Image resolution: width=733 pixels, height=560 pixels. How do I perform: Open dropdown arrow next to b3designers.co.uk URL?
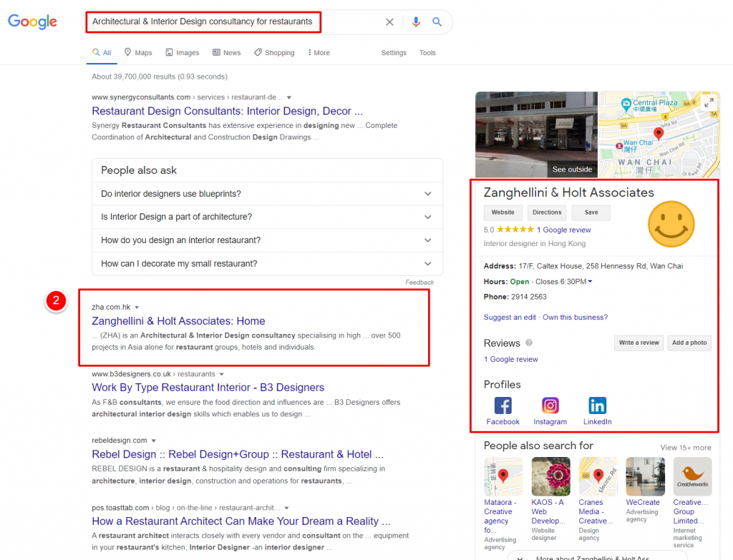coord(222,374)
